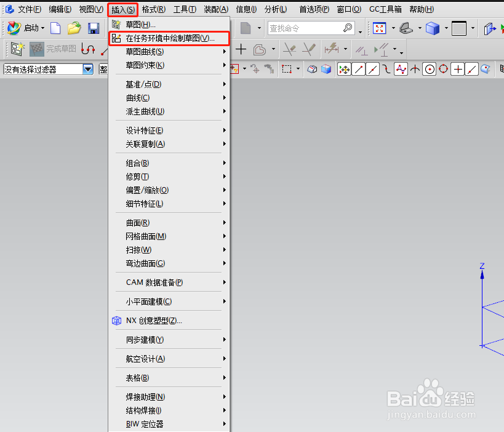The height and width of the screenshot is (432, 504).
Task: Click the blue box with arrow icon at right
Action: click(x=490, y=28)
